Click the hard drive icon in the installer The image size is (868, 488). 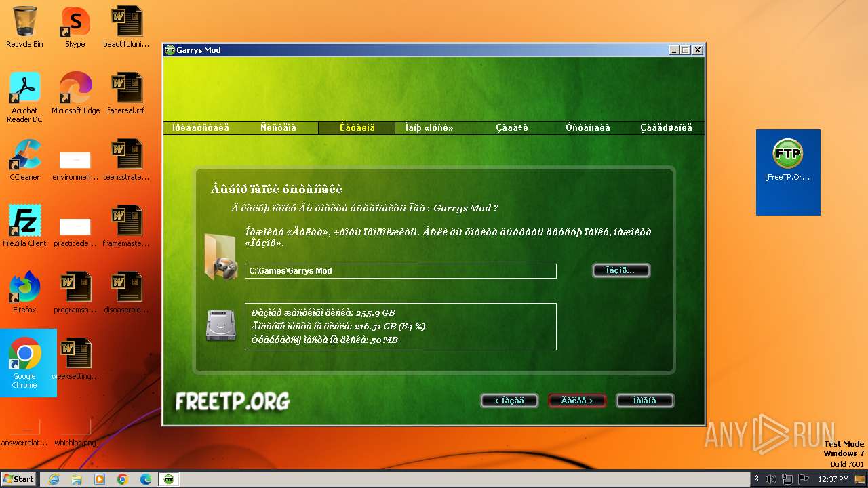coord(221,326)
